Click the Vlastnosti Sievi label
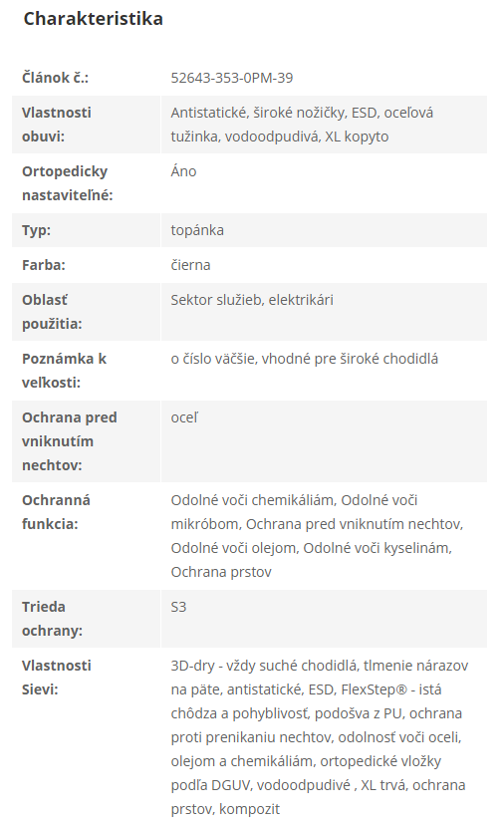 [57, 678]
